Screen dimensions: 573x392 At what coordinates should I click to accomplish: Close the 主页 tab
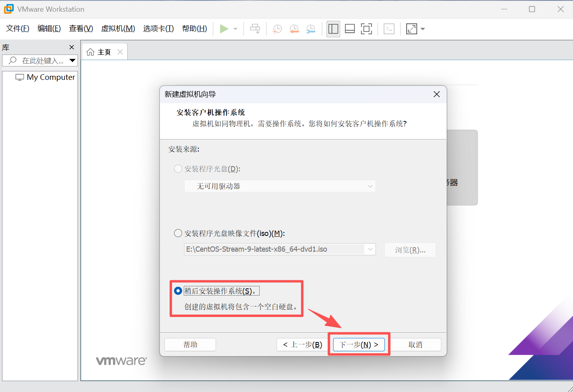coord(120,52)
